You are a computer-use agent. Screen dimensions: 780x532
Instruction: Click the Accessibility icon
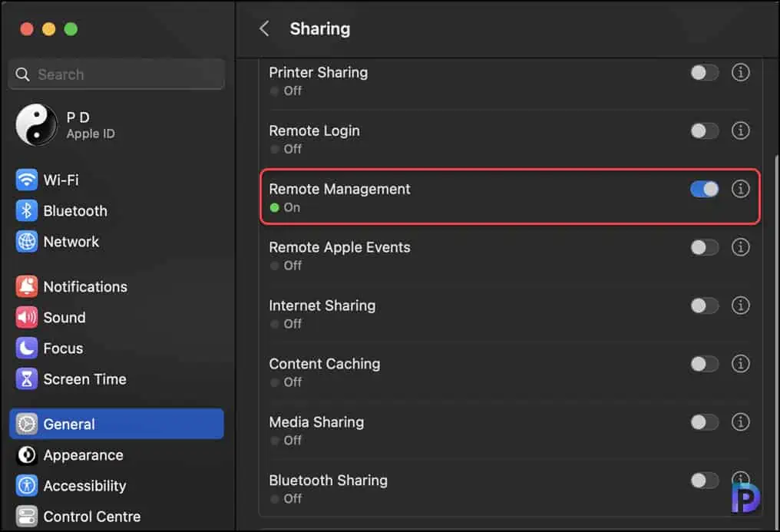coord(26,486)
